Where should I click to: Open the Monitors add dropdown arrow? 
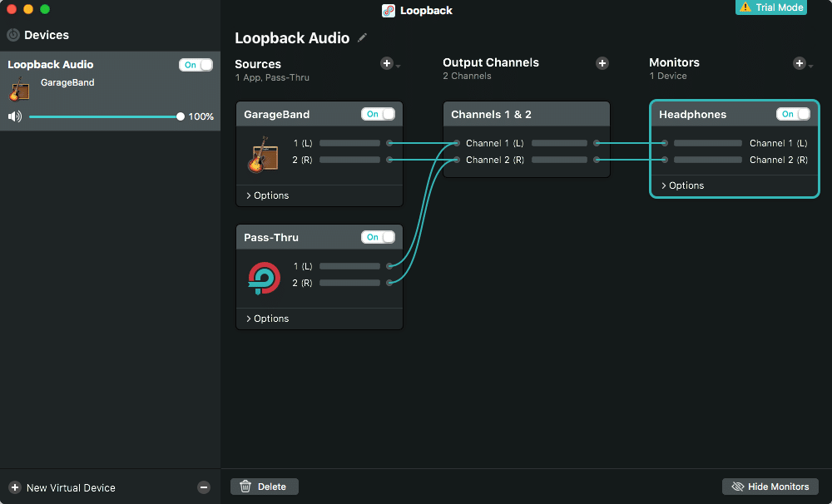click(x=810, y=67)
